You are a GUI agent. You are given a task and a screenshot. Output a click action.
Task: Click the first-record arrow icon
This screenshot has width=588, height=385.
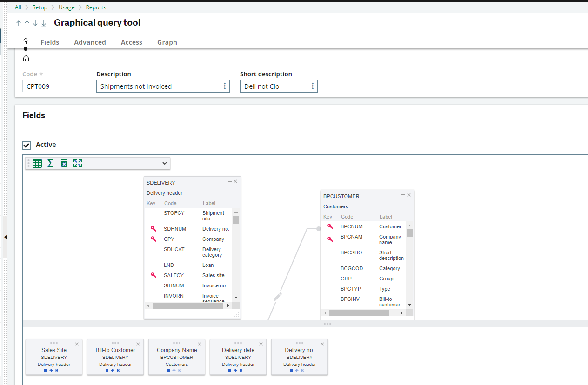(x=18, y=22)
